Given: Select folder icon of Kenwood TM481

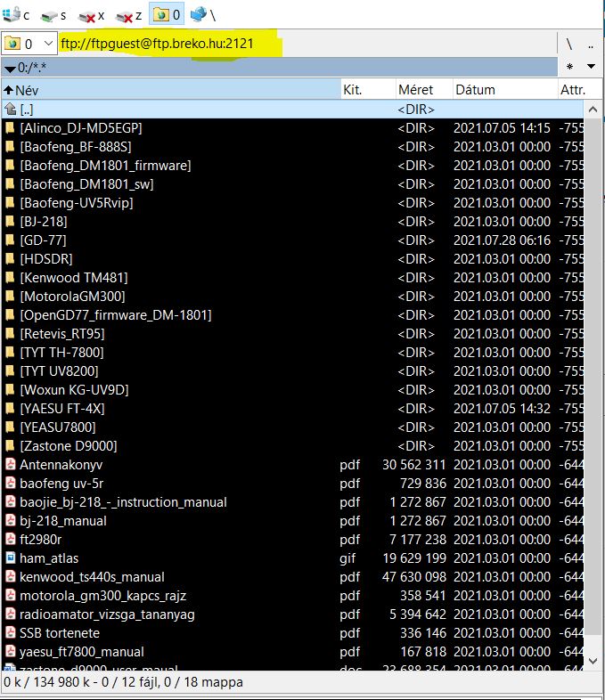Looking at the screenshot, I should [x=10, y=278].
